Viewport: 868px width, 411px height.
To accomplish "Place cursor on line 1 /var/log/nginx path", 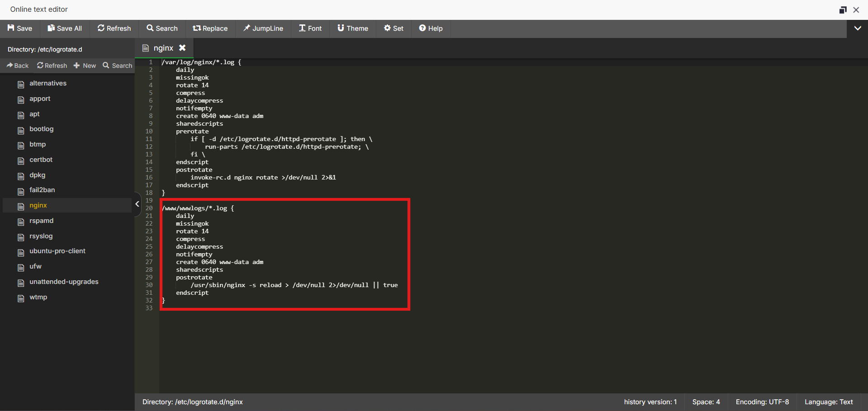I will pos(201,62).
